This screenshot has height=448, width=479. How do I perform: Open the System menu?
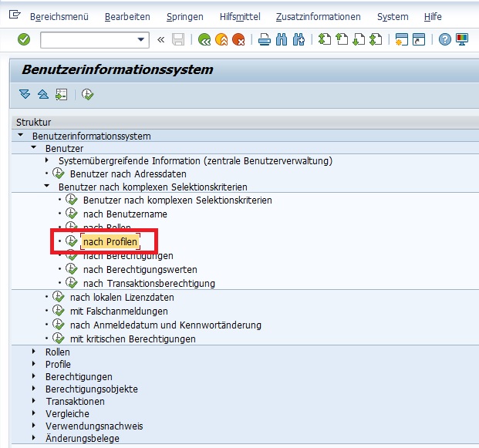(x=393, y=16)
